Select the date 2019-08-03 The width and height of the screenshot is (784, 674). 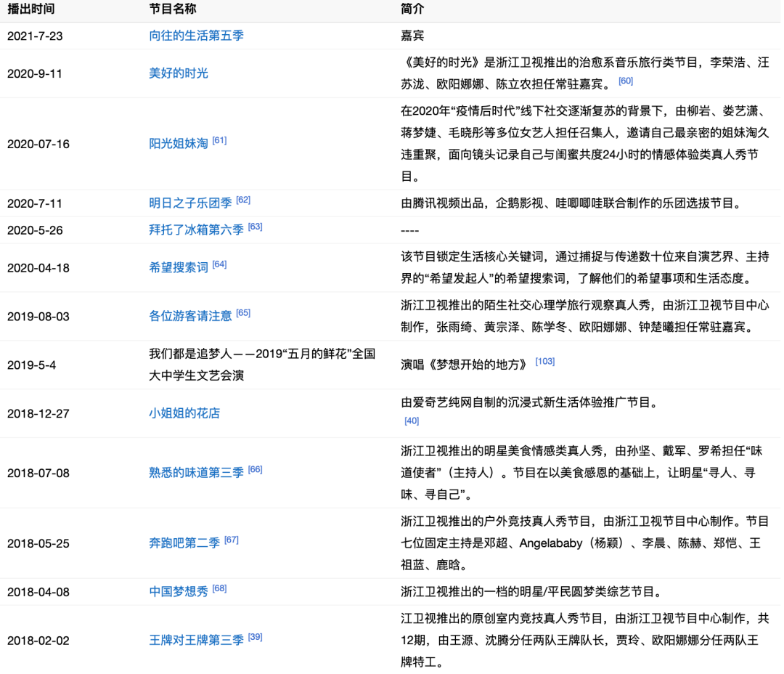coord(38,317)
